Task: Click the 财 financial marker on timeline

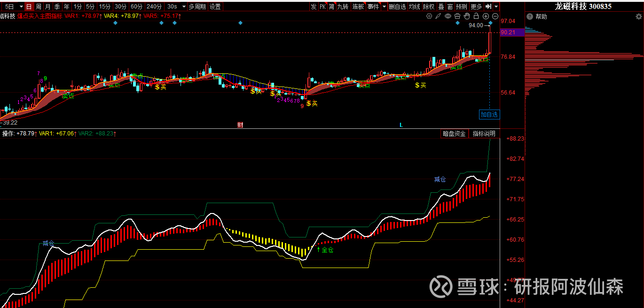Action: (x=240, y=125)
